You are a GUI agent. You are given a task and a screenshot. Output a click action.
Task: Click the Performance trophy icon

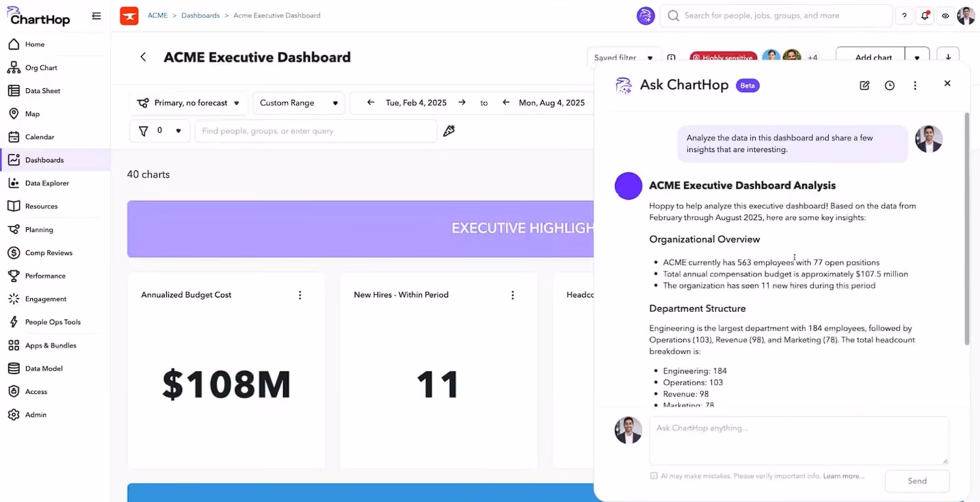click(14, 276)
